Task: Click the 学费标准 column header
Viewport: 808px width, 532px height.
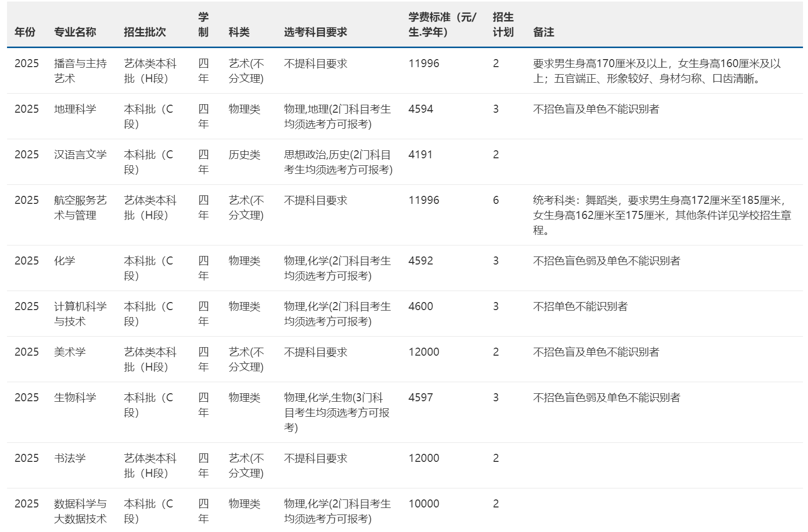Action: [443, 25]
